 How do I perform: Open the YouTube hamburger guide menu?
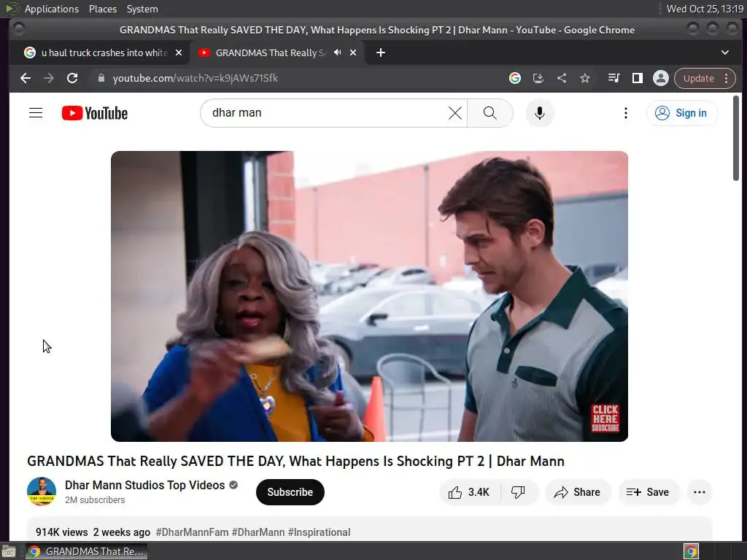[36, 113]
